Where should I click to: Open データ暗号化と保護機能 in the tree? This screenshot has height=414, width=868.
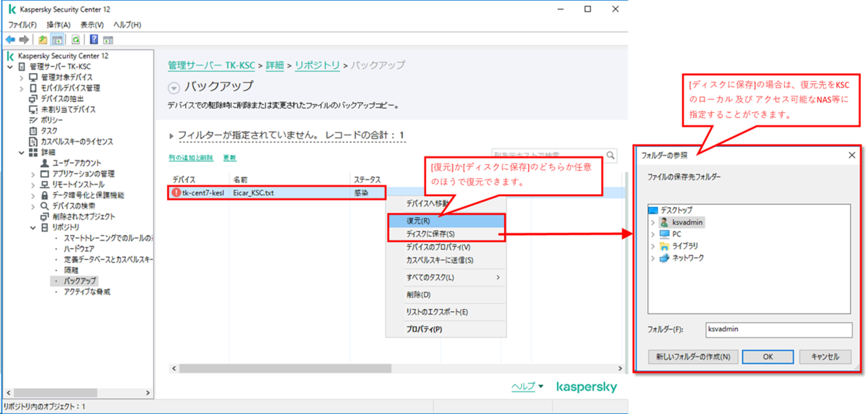point(88,195)
